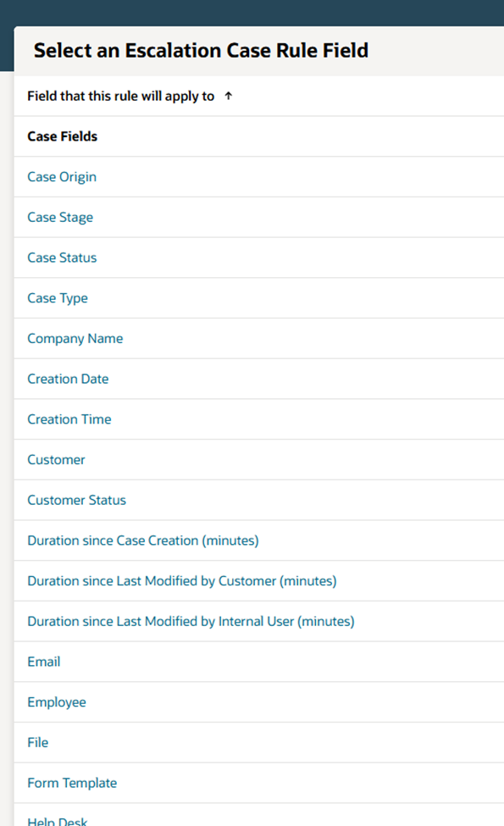Screen dimensions: 504x826
Task: Click the sort ascending arrow icon
Action: (228, 96)
